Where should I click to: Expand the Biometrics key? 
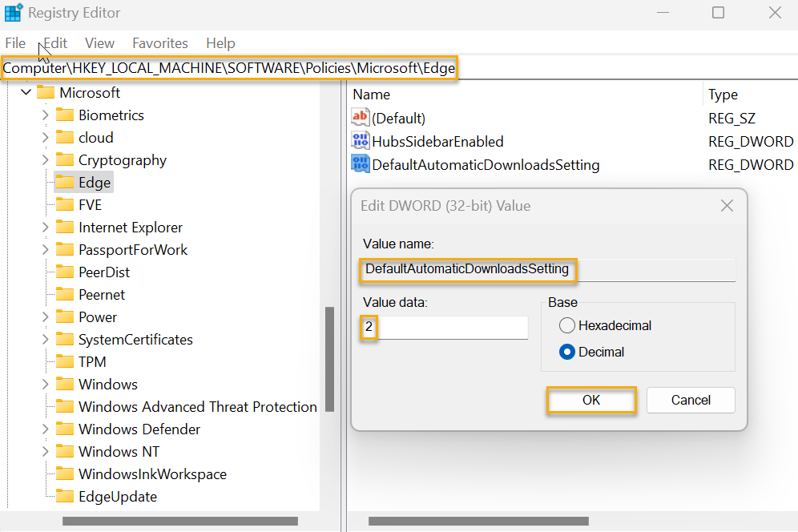(45, 115)
